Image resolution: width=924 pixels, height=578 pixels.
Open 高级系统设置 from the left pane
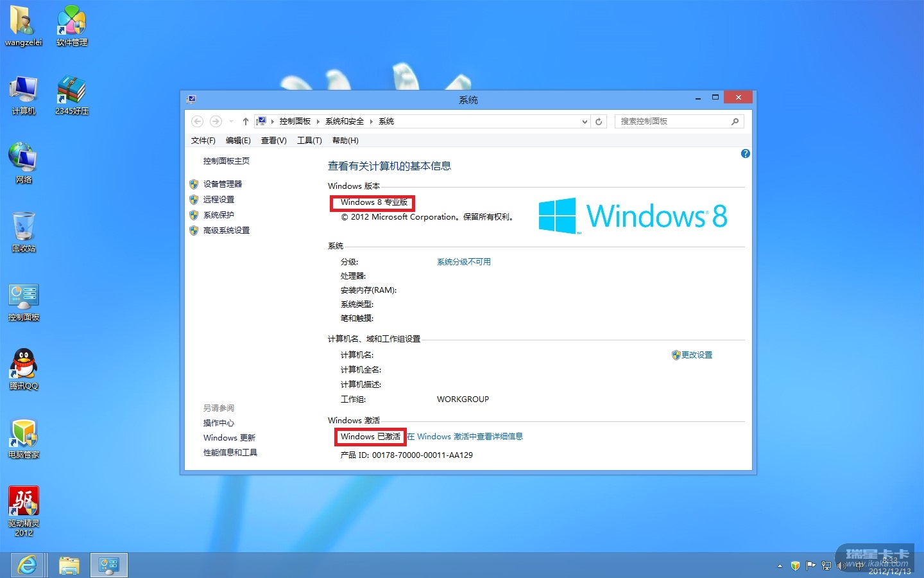click(227, 231)
